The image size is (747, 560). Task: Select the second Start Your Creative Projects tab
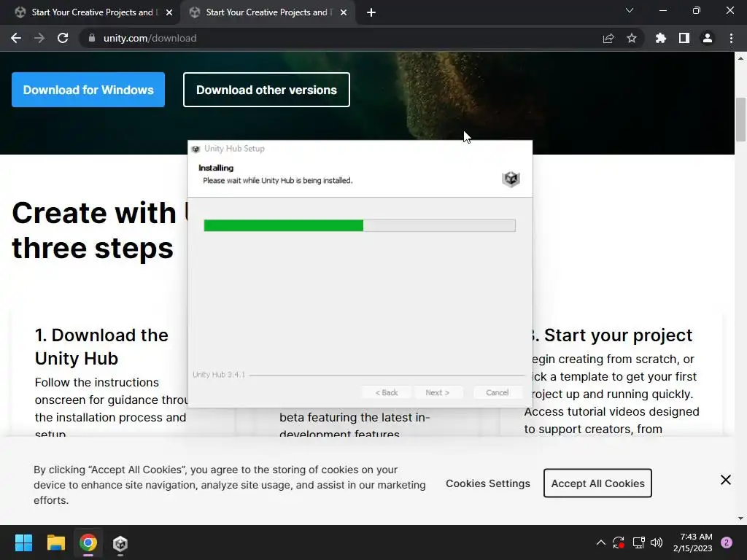tap(267, 12)
